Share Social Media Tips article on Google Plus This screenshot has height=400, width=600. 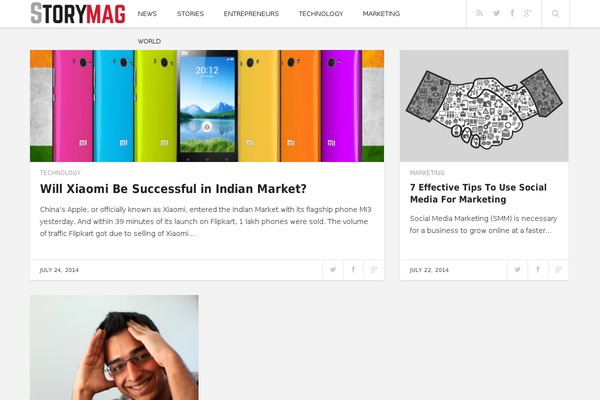coord(558,270)
